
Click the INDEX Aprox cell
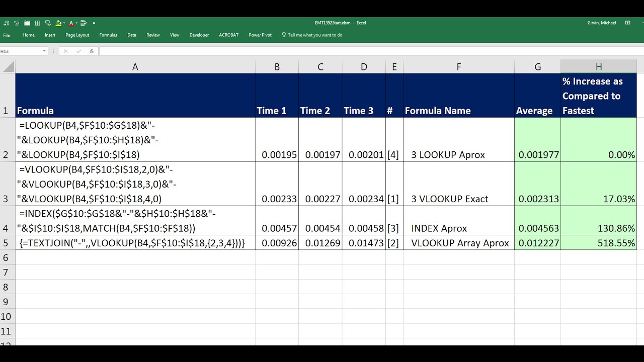[459, 220]
